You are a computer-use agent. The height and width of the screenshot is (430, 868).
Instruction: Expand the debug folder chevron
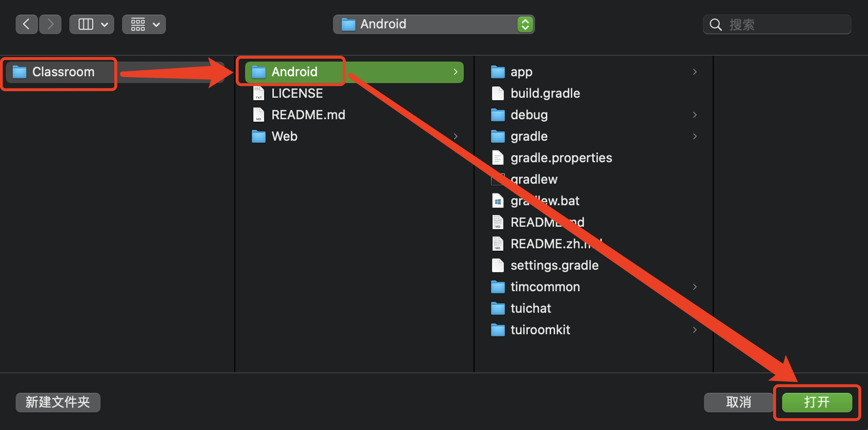[695, 115]
